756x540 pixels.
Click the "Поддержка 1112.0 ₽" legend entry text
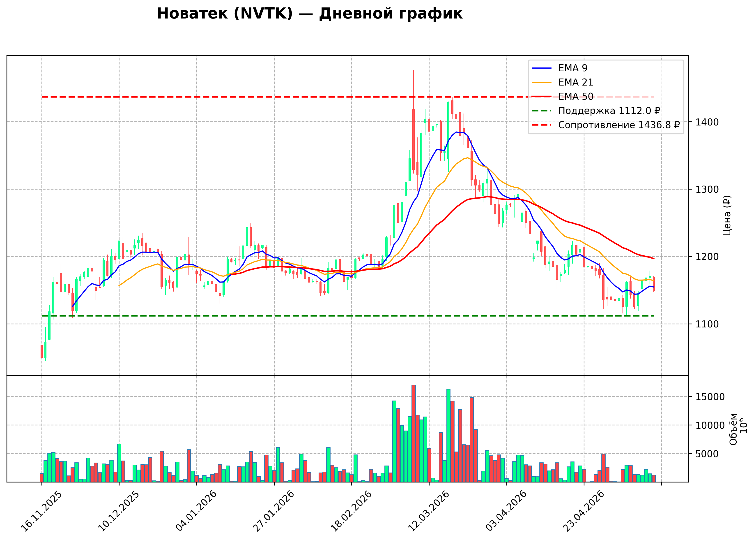pos(609,111)
